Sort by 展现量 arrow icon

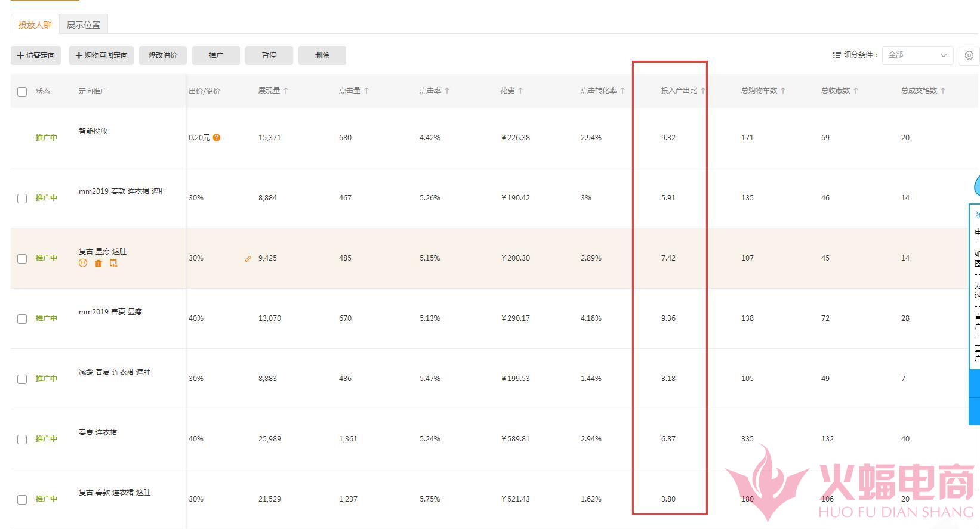click(286, 91)
